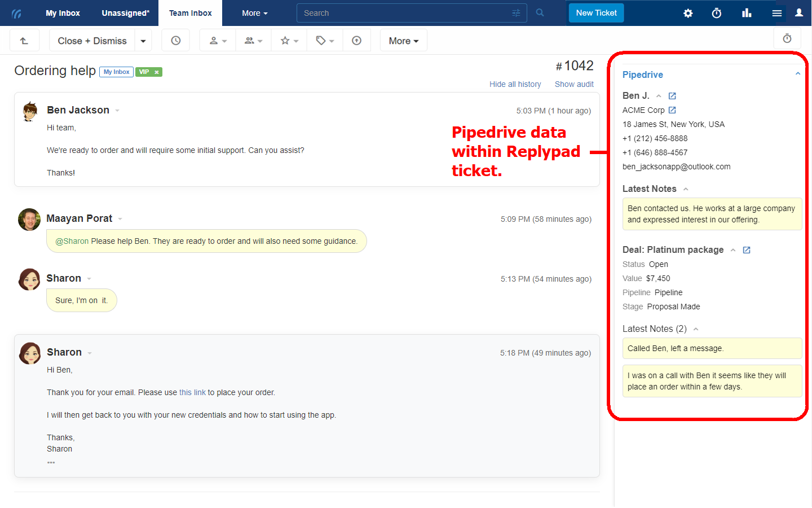Collapse the Deal: Platinum package section
Screen dimensions: 812x508
coord(733,249)
